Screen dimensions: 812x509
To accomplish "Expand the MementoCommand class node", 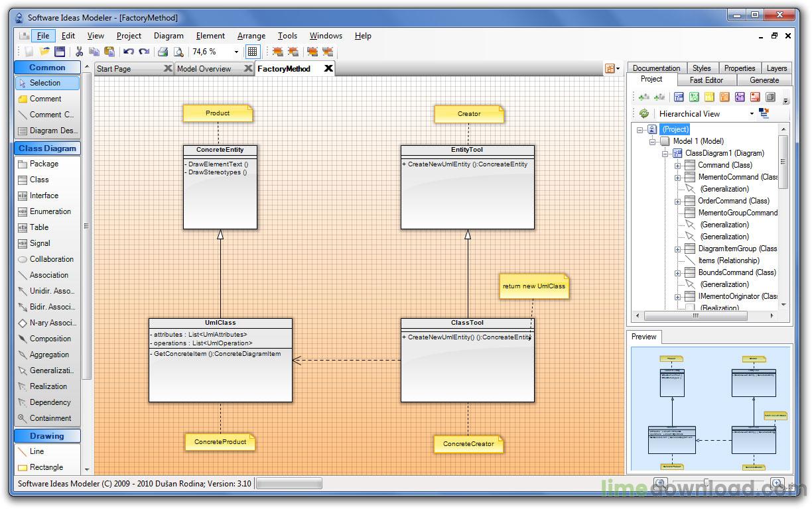I will point(677,177).
